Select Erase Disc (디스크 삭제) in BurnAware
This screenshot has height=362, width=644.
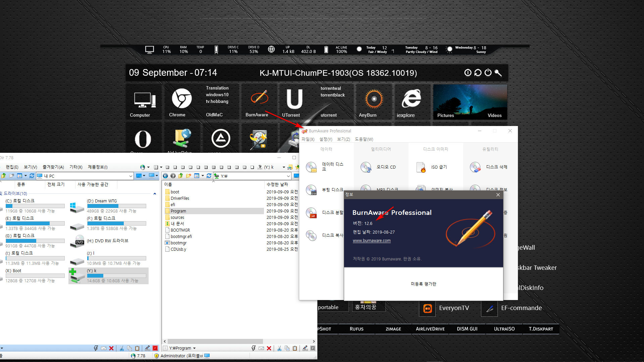pos(489,167)
